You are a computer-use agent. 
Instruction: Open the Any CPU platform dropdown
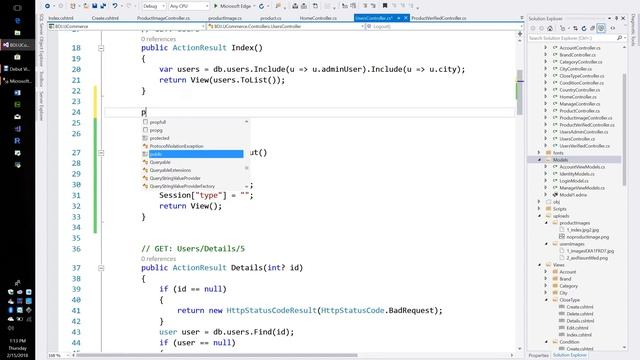[189, 6]
